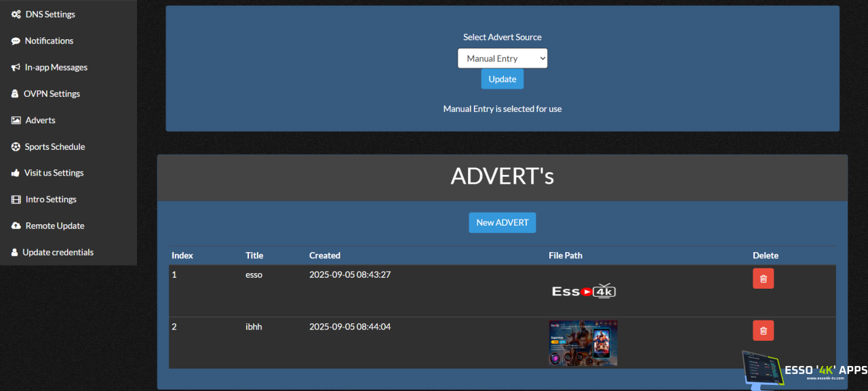The height and width of the screenshot is (391, 868).
Task: Click the DNS Settings gears icon
Action: point(16,14)
